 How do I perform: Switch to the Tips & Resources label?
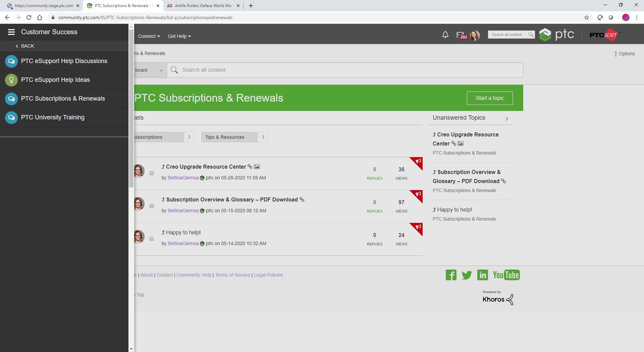coord(225,137)
